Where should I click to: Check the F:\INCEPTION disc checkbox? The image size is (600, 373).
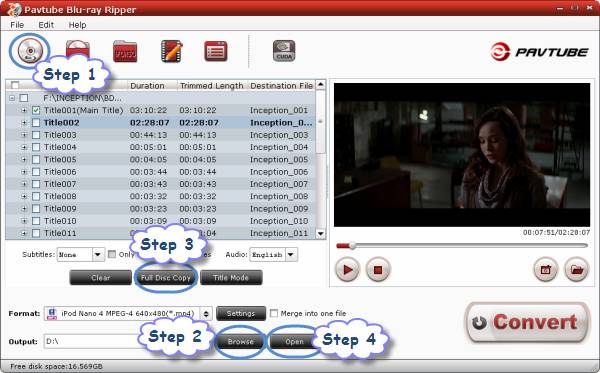[24, 98]
